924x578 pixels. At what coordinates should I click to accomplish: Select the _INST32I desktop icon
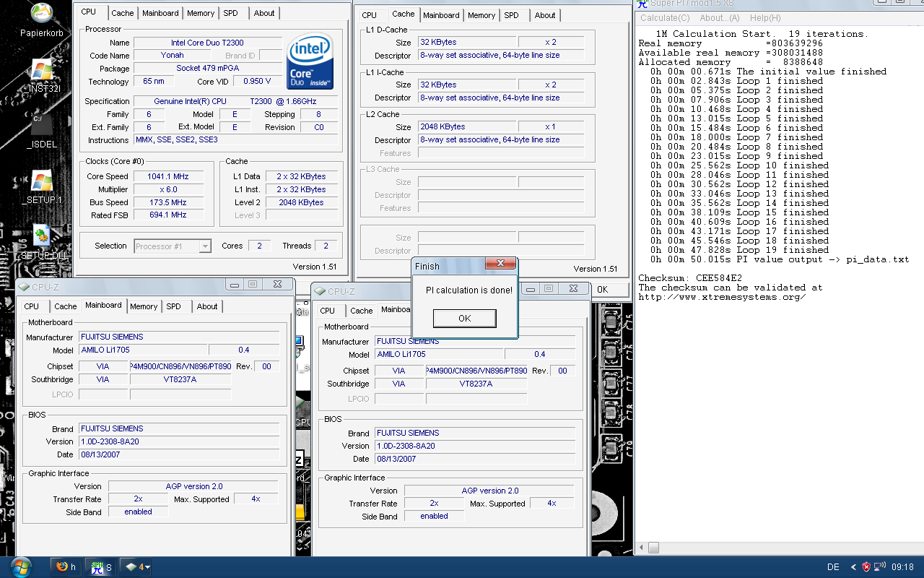click(41, 77)
